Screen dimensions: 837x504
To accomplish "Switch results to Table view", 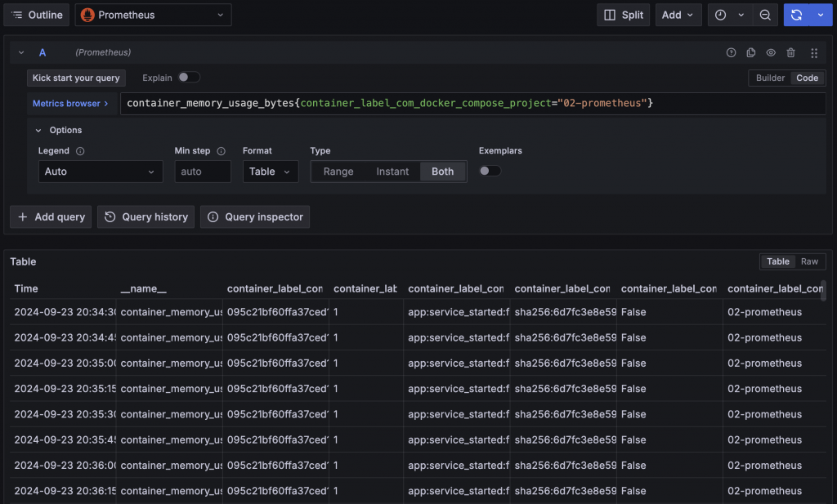I will tap(778, 261).
